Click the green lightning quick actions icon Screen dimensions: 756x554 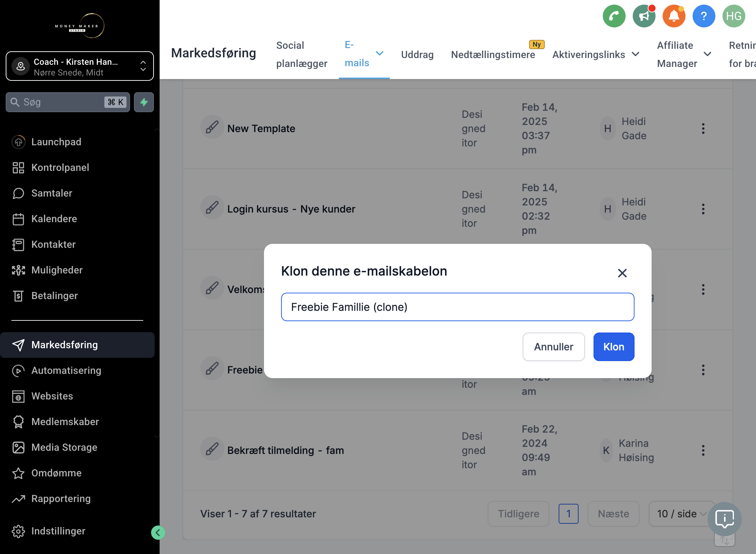[144, 102]
